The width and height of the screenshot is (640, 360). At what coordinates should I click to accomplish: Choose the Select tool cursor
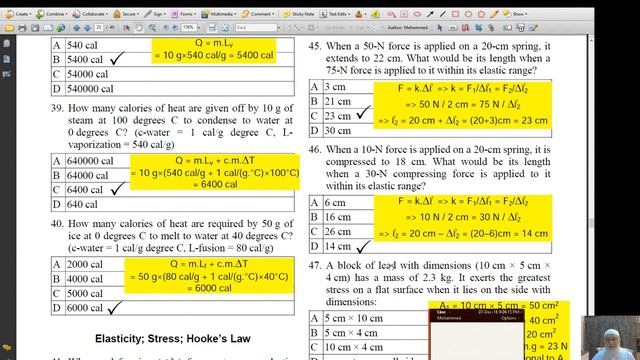pyautogui.click(x=127, y=28)
